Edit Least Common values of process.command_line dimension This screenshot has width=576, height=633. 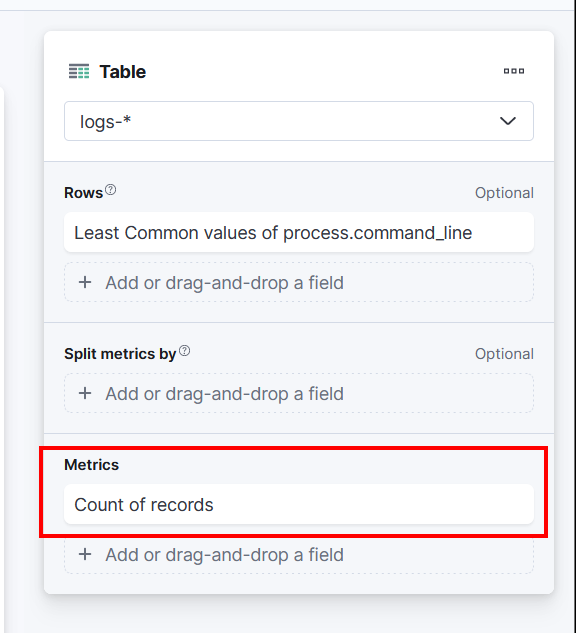[299, 233]
